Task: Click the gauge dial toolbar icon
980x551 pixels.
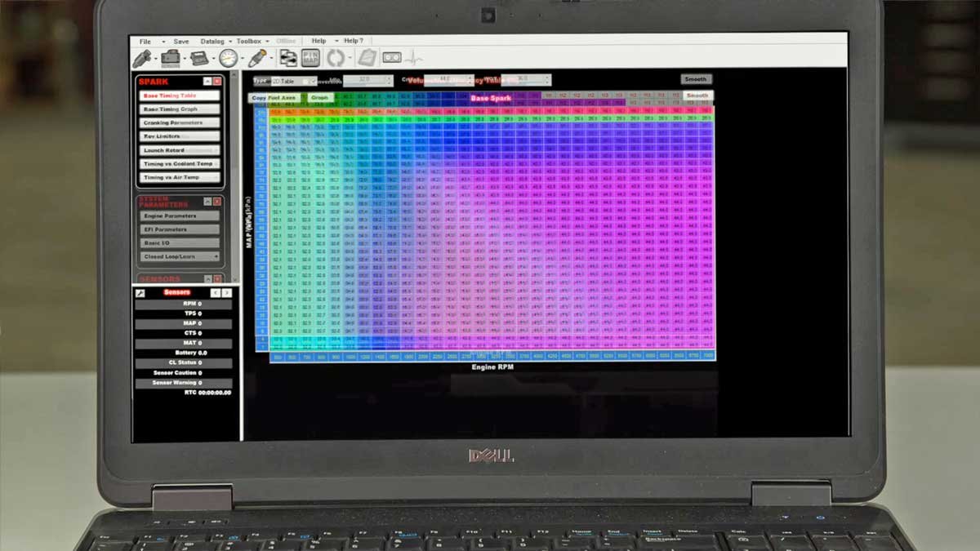Action: [x=228, y=58]
